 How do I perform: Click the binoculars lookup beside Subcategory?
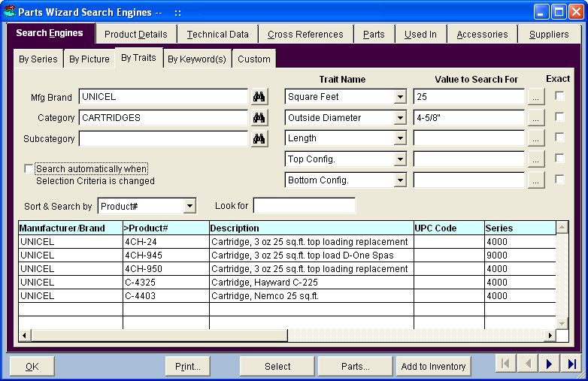click(259, 138)
